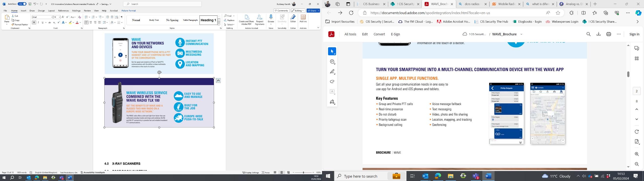Sort the paragraph content alphabetically
644x181 pixels.
117,17
